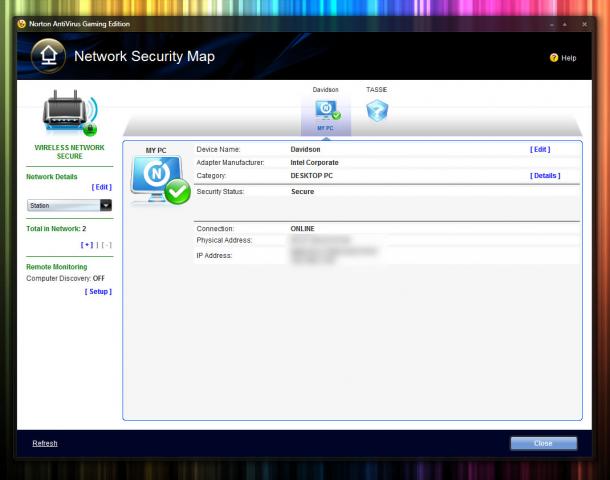Click the Network Security Map title
The image size is (610, 480).
[x=144, y=56]
